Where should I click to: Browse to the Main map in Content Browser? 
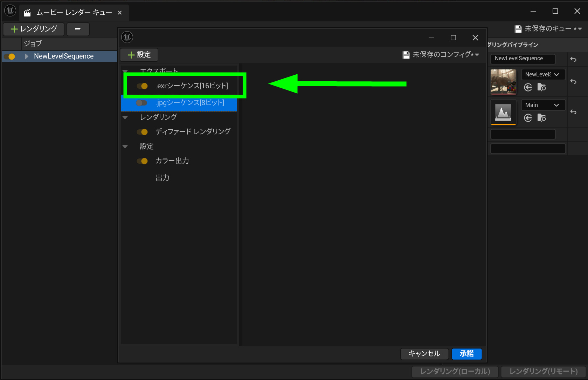[541, 118]
